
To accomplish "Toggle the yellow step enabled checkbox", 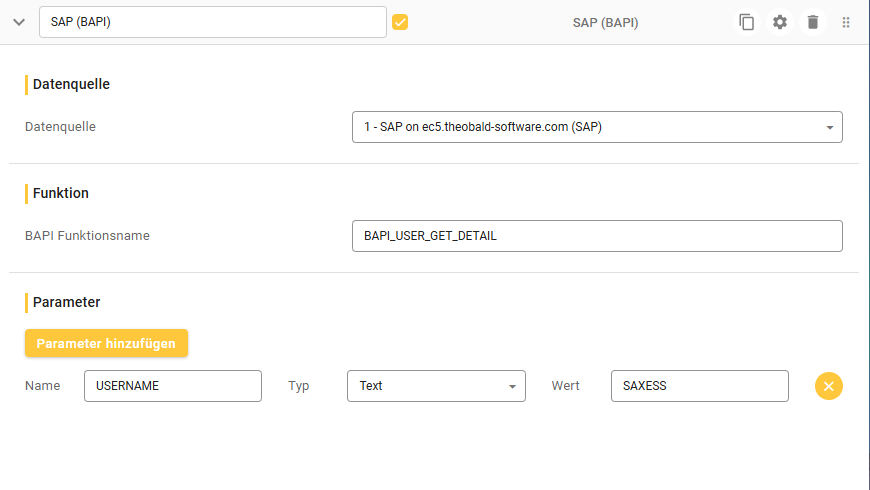I will click(400, 22).
